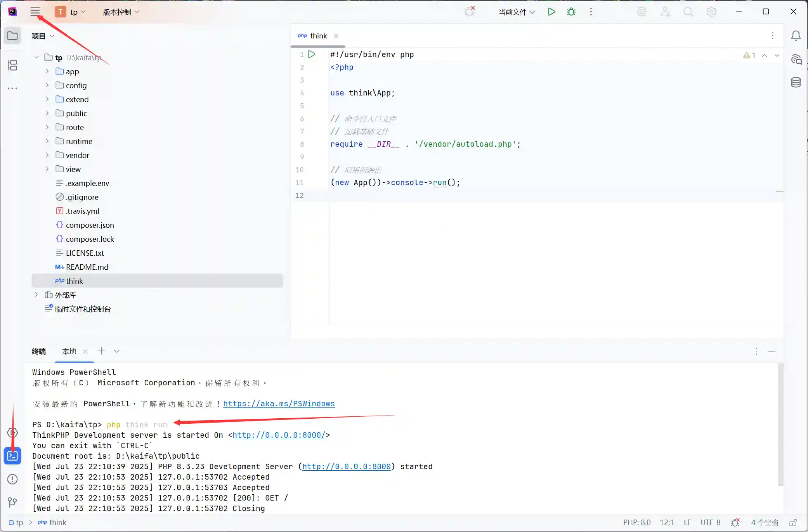Image resolution: width=808 pixels, height=532 pixels.
Task: Open the Git tool window icon
Action: [x=12, y=503]
